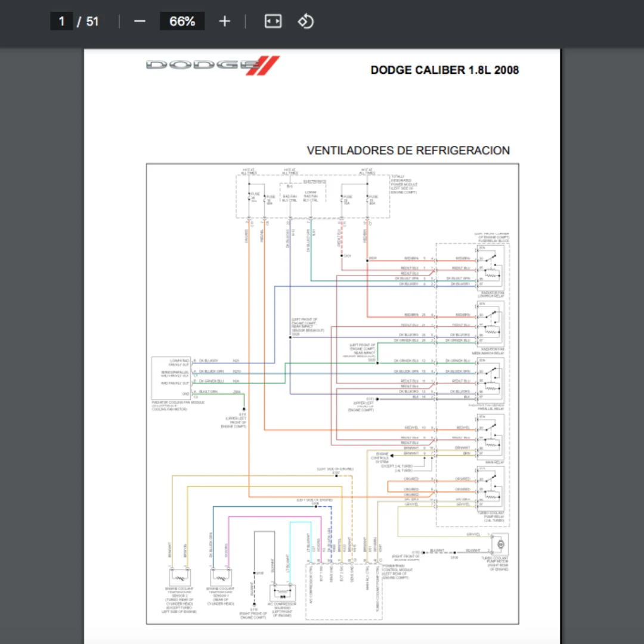Click the Turbo Coolant Pump Motor label
Screen dimensions: 644x644
coord(495,563)
